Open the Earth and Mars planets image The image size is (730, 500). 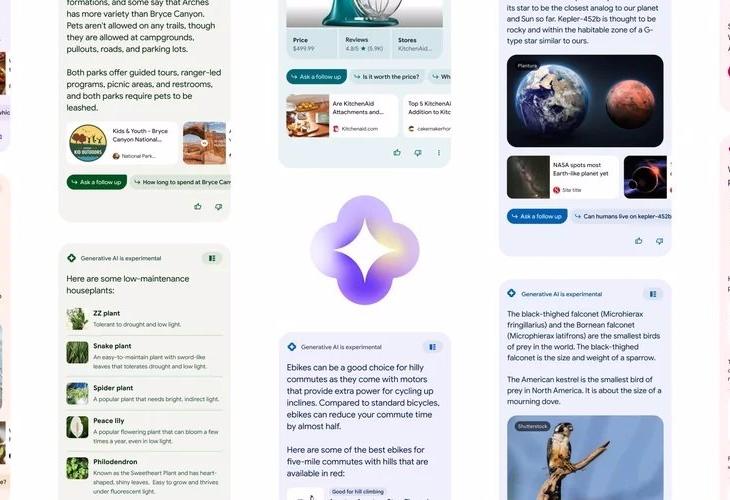(x=585, y=101)
